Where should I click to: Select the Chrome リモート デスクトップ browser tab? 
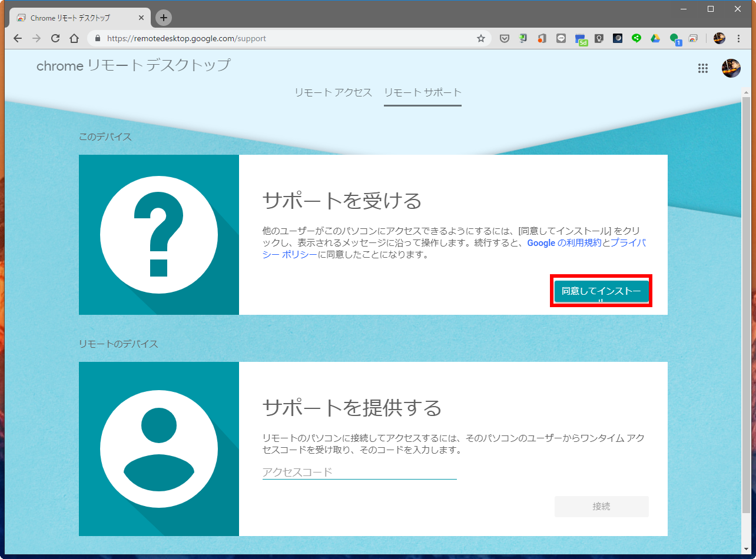tap(81, 18)
